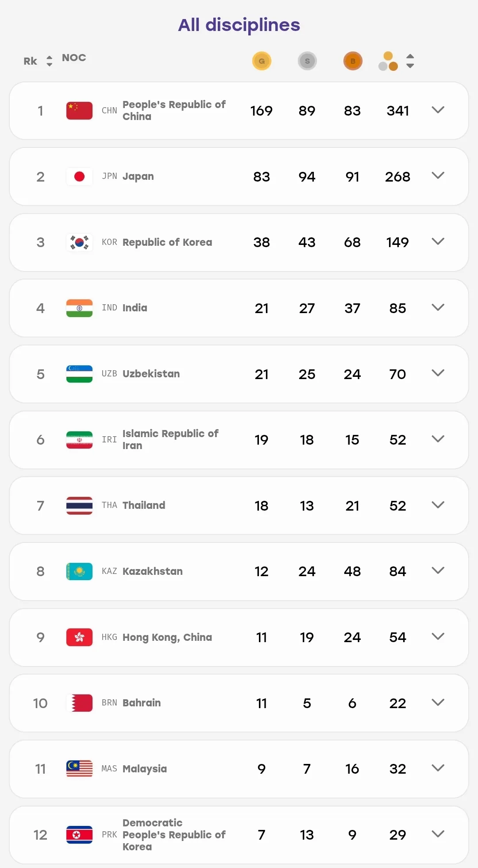Click the total medals icon
Screen dimensions: 478x868
[x=388, y=61]
